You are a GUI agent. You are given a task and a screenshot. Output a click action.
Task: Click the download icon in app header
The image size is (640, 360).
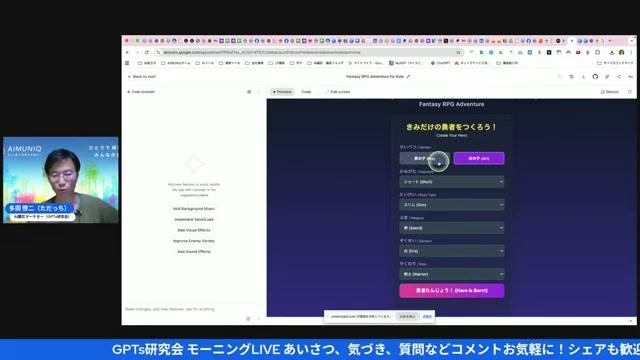click(x=583, y=77)
